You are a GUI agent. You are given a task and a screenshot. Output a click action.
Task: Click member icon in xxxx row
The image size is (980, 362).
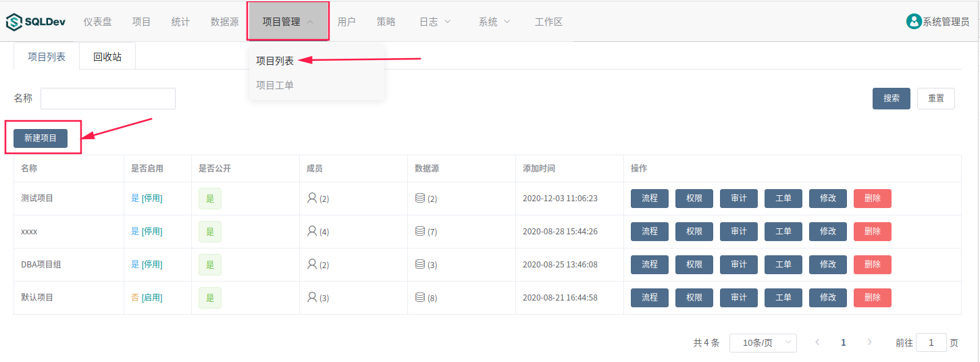tap(312, 231)
